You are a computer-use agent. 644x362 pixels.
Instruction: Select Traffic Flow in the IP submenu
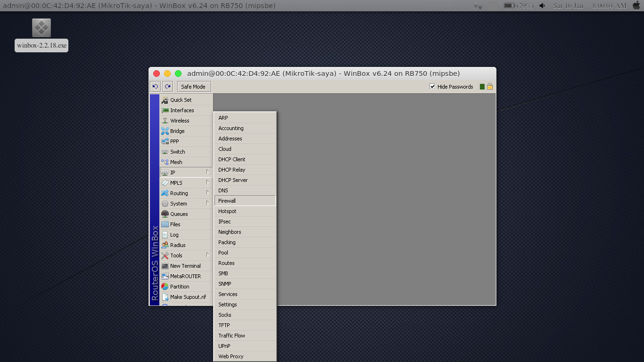pyautogui.click(x=245, y=336)
